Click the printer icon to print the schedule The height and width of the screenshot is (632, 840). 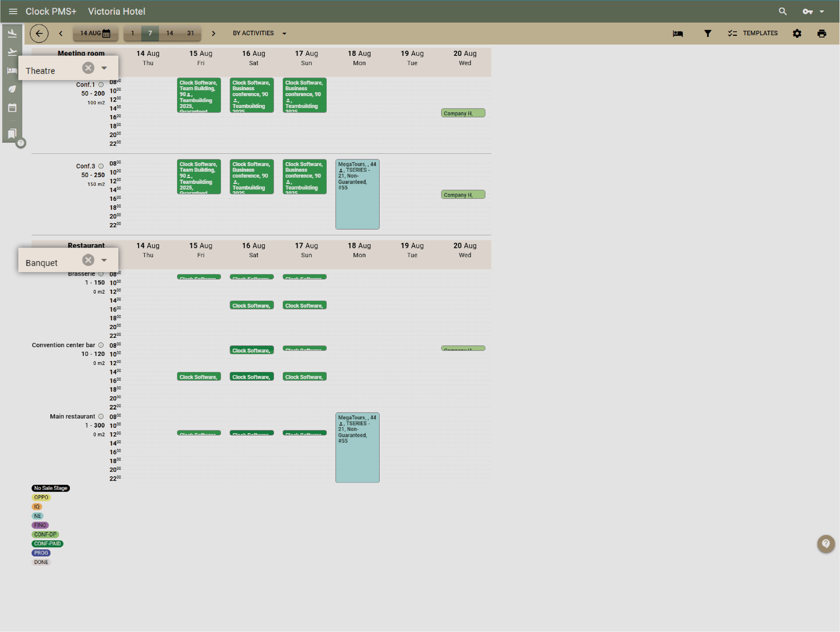click(822, 33)
